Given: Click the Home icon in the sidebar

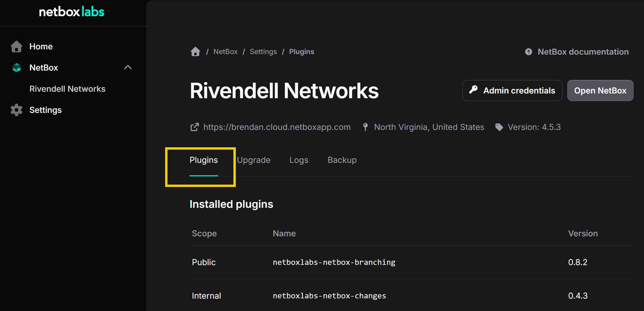Looking at the screenshot, I should [x=16, y=46].
